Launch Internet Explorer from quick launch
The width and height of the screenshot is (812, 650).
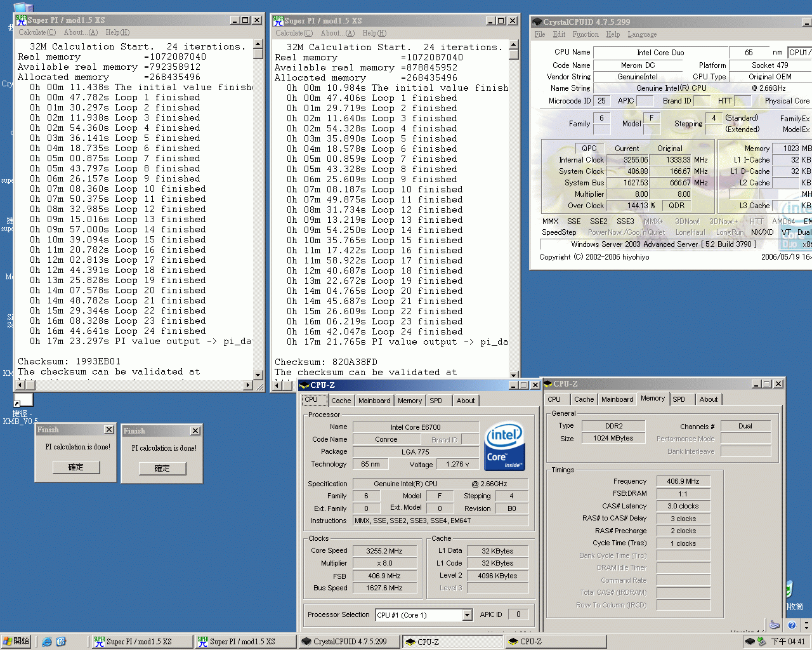[x=47, y=642]
